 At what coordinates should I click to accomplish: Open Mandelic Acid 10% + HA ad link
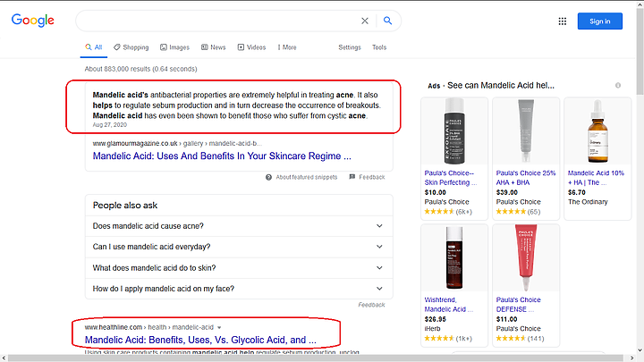click(596, 178)
